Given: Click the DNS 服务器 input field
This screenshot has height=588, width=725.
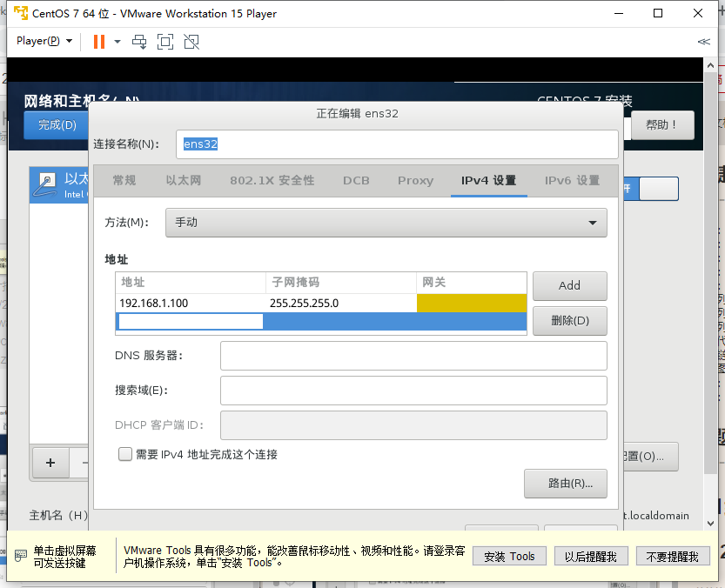Looking at the screenshot, I should click(x=413, y=356).
